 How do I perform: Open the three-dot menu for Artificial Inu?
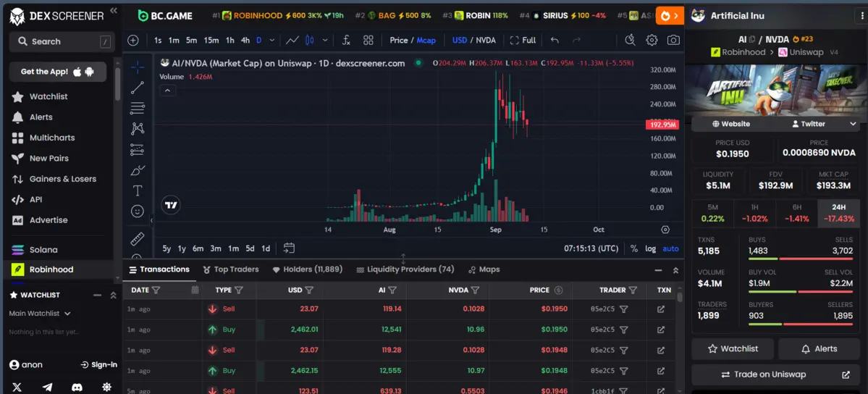pyautogui.click(x=862, y=15)
